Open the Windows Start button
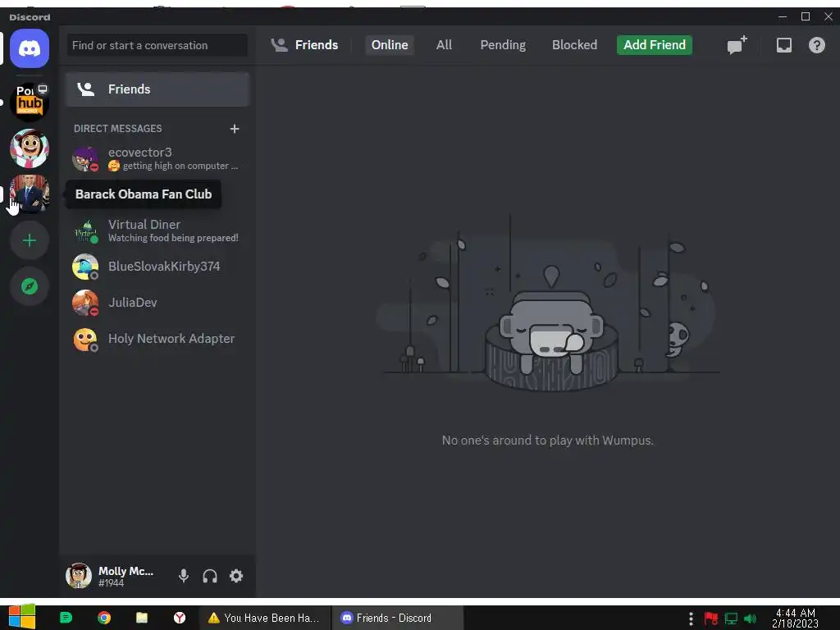840x630 pixels. (22, 617)
